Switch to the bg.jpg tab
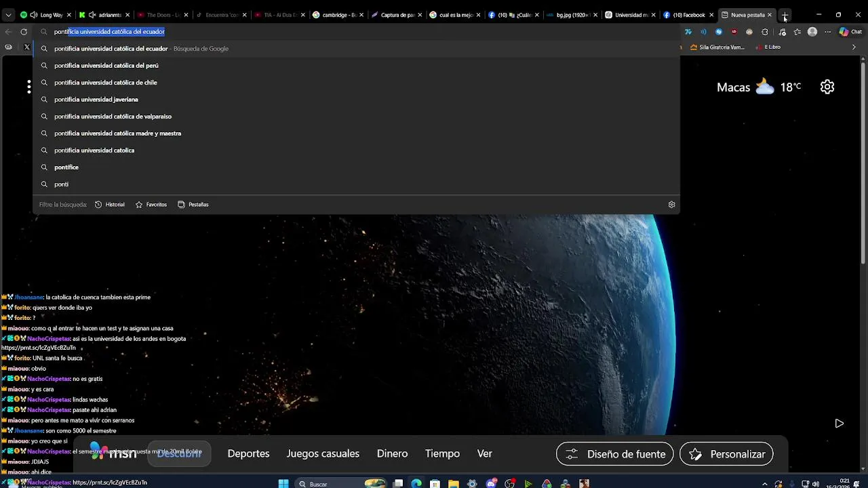The image size is (868, 488). click(572, 15)
